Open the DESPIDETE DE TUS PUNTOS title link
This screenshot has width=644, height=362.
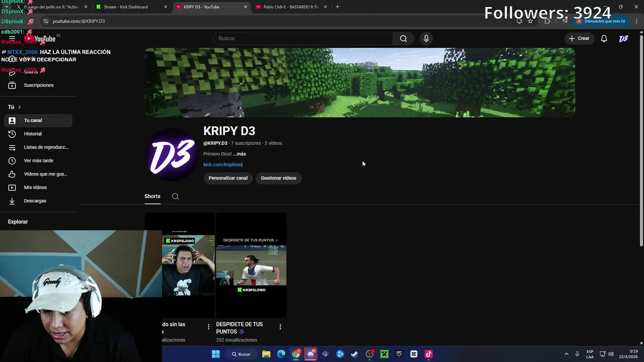click(239, 328)
